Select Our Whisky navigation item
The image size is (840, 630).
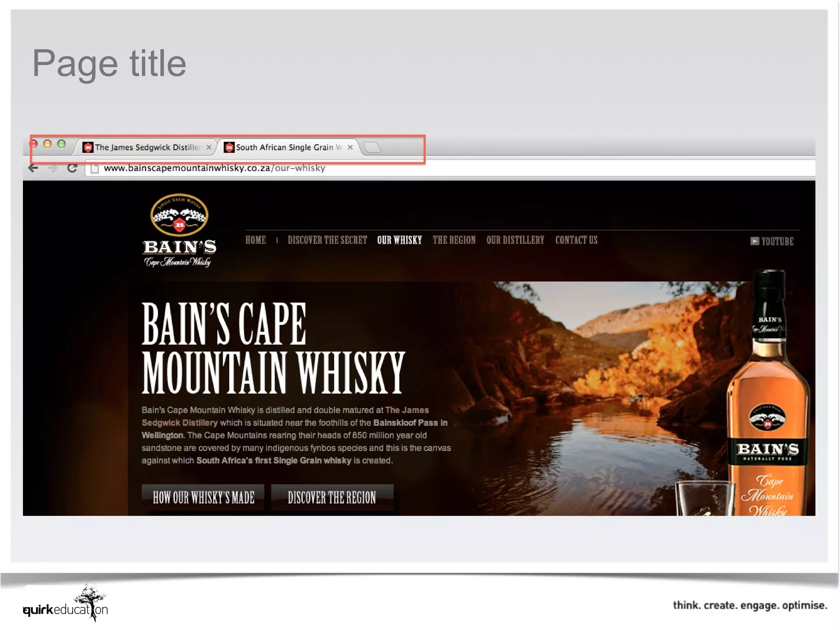pos(399,240)
